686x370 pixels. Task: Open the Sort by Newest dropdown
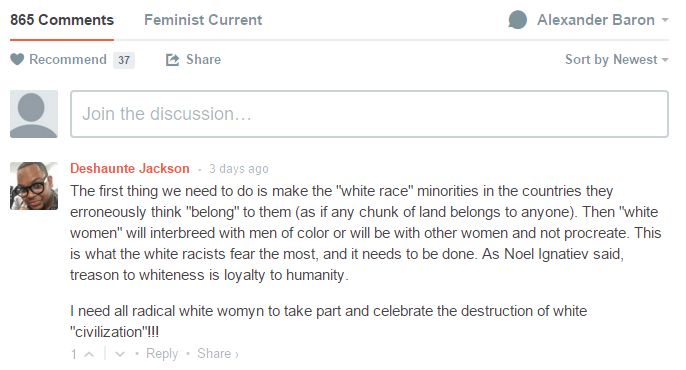pos(616,59)
